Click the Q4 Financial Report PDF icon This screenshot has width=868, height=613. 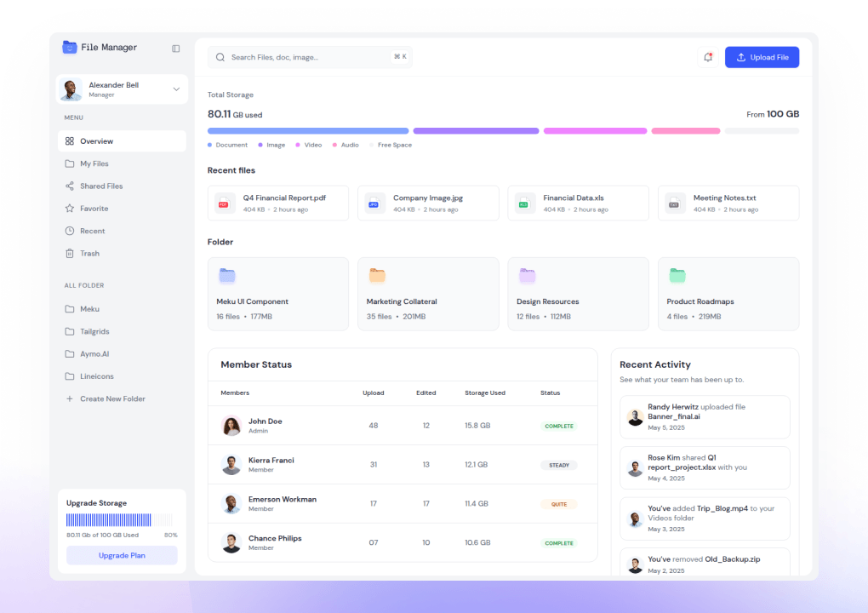pos(224,203)
